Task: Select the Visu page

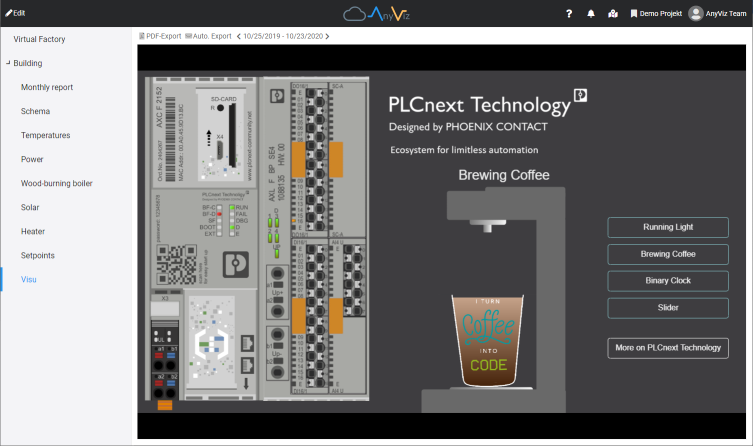Action: 29,279
